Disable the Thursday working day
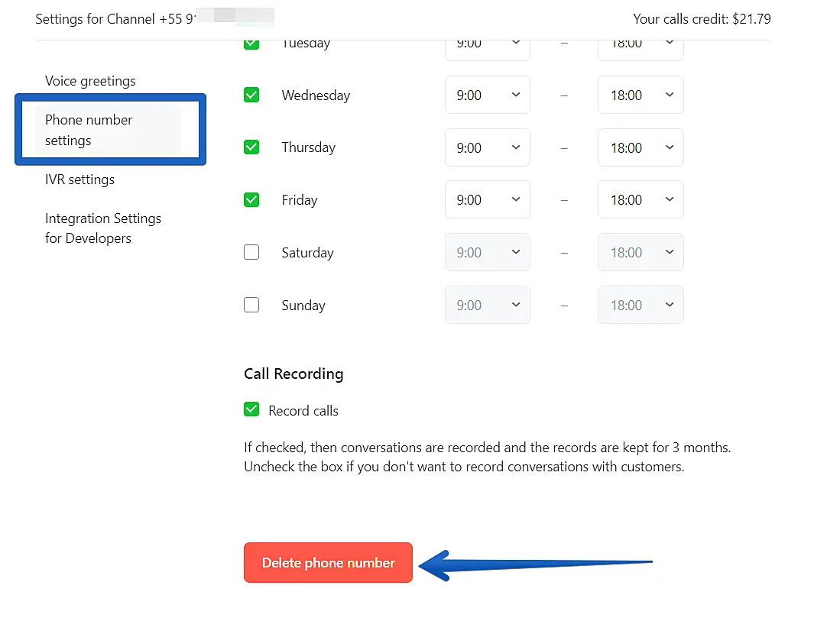The height and width of the screenshot is (621, 840). [251, 147]
